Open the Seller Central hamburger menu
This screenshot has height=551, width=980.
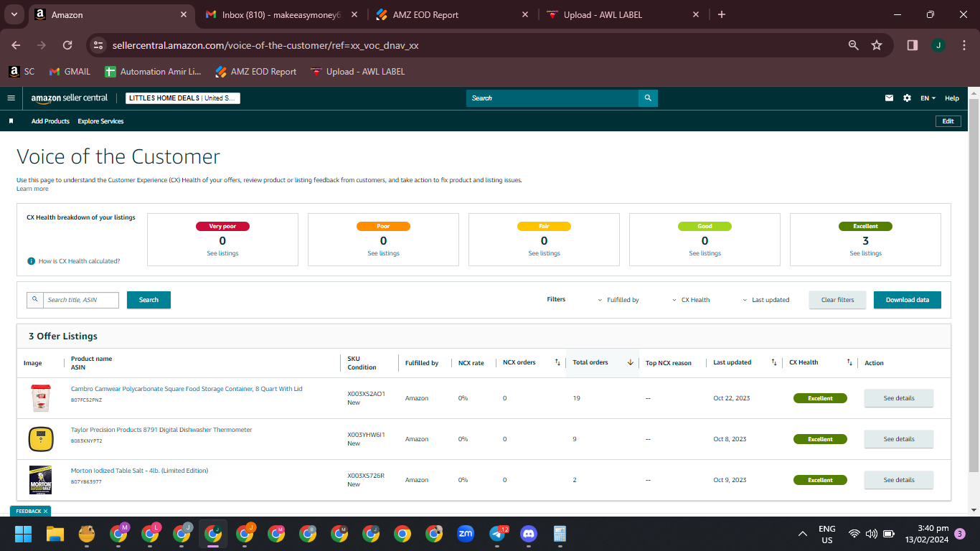pyautogui.click(x=11, y=98)
